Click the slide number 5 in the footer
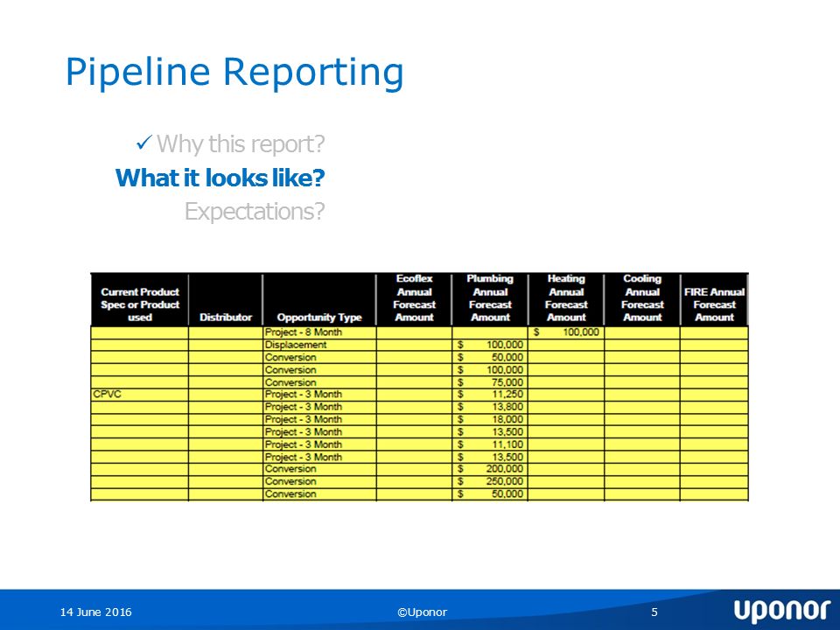The image size is (840, 630). coord(654,612)
